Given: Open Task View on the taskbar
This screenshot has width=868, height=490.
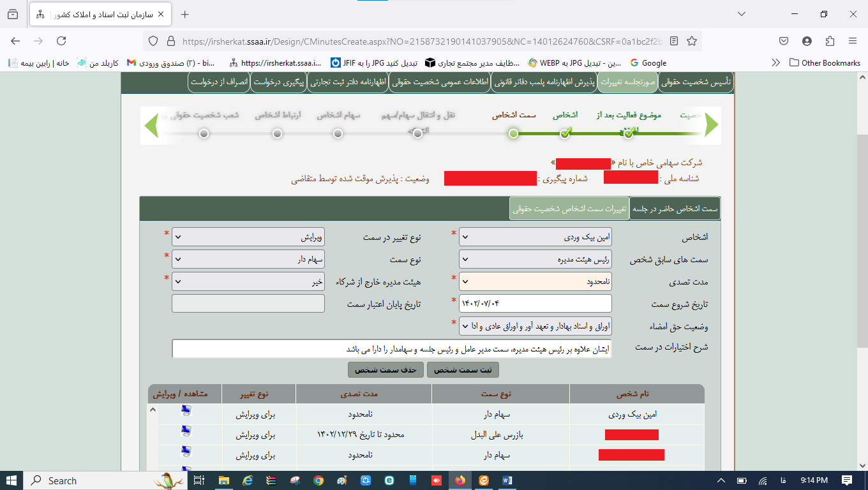Looking at the screenshot, I should click(199, 480).
